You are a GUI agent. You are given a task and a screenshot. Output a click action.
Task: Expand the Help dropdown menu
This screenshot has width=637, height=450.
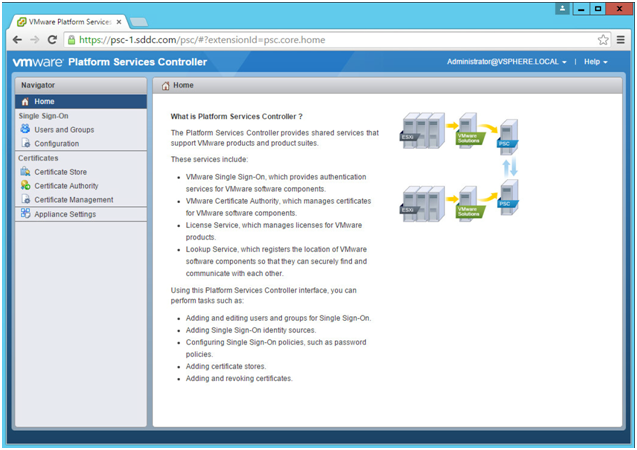[596, 62]
